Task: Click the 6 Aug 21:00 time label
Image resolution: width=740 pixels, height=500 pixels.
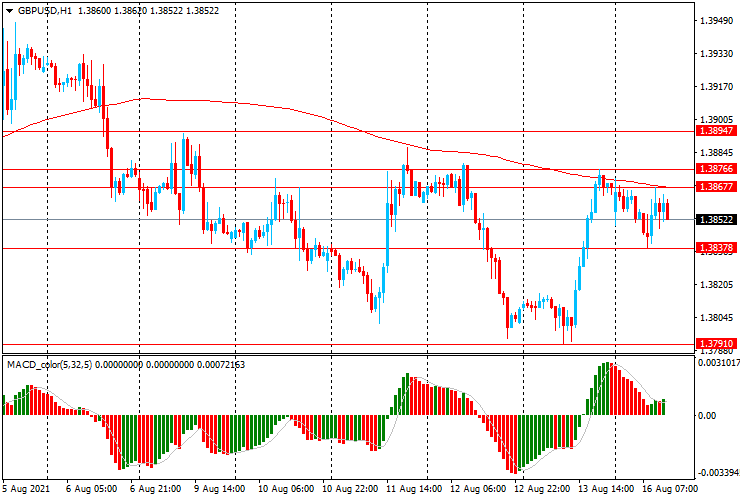Action: coord(156,491)
